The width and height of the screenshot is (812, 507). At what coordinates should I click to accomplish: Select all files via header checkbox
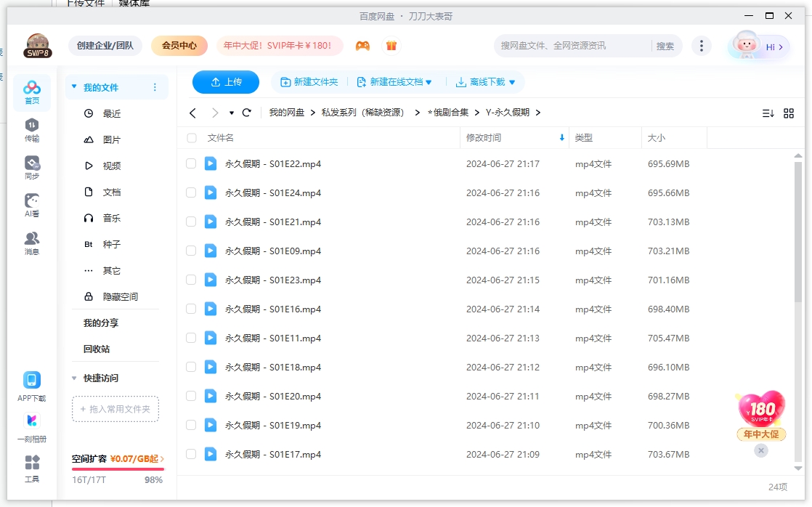click(191, 138)
